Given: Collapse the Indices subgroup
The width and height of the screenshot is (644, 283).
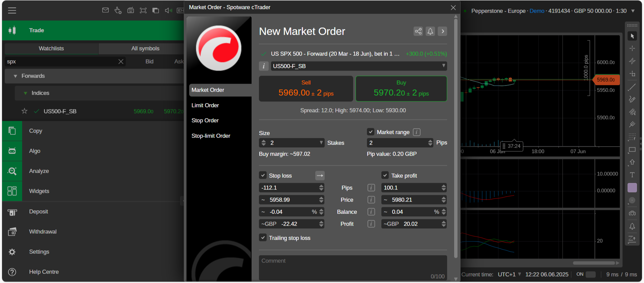Looking at the screenshot, I should point(25,93).
